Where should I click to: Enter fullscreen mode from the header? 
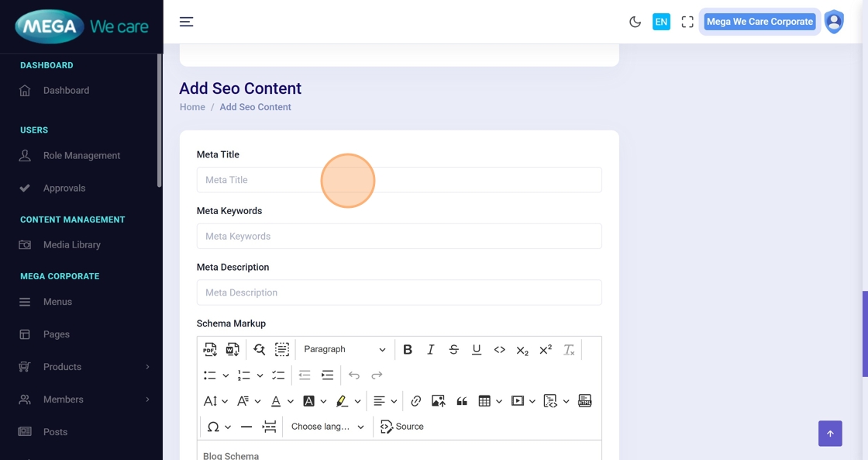pos(687,22)
